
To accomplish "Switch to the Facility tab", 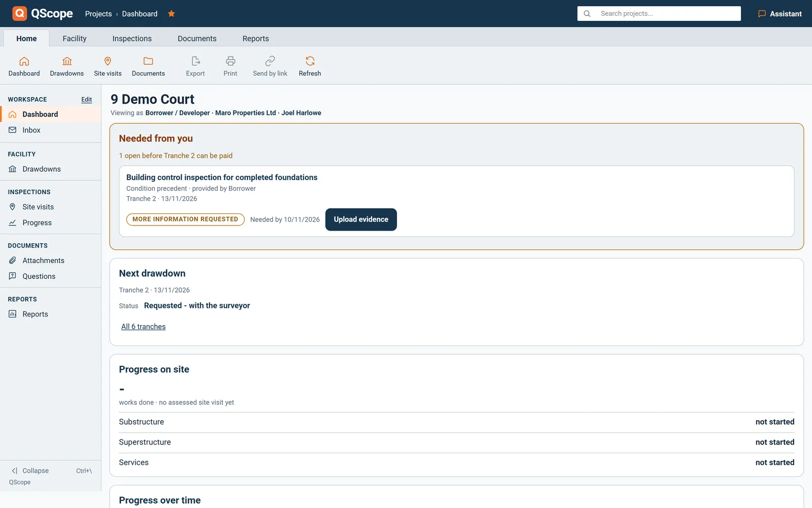I will [x=75, y=39].
